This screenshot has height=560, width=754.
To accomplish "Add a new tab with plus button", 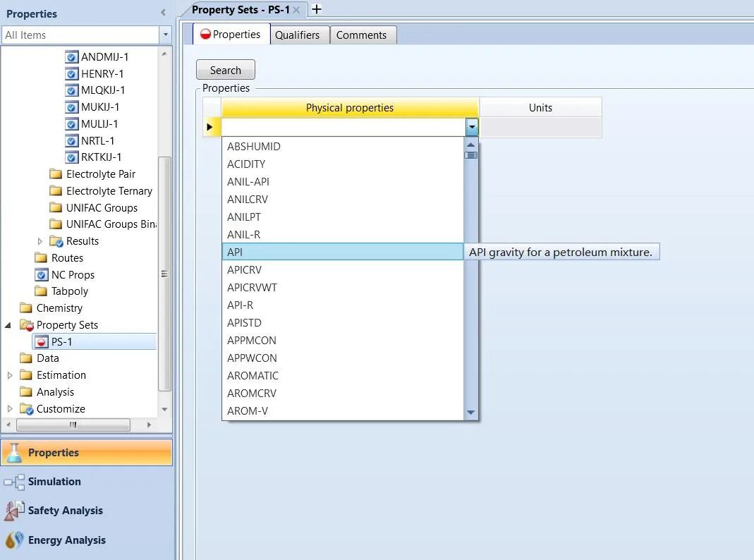I will (317, 9).
